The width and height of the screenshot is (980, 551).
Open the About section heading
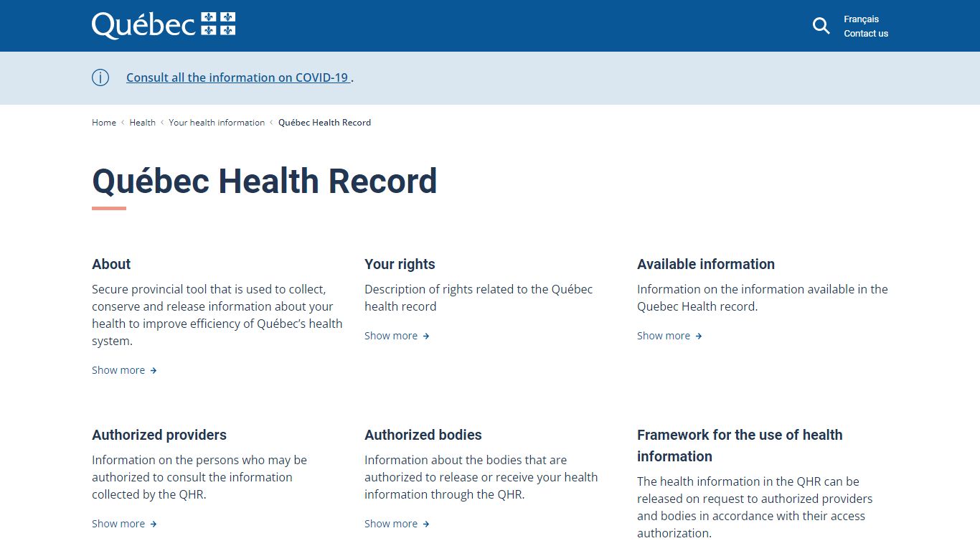pos(111,264)
